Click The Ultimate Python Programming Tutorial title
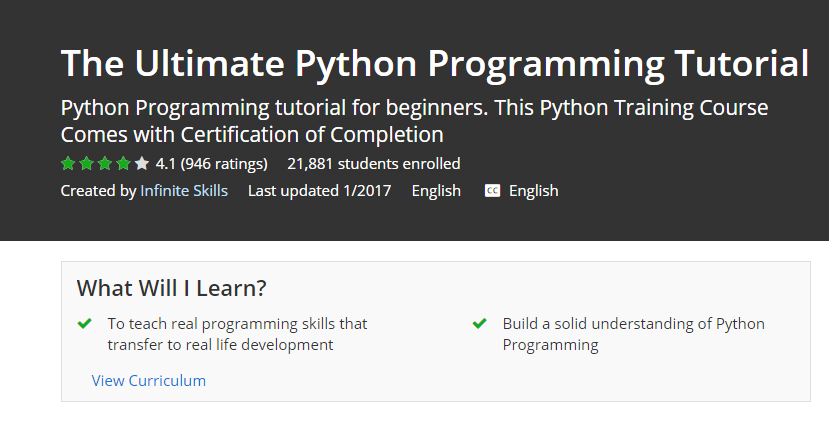The width and height of the screenshot is (829, 436). coord(435,64)
